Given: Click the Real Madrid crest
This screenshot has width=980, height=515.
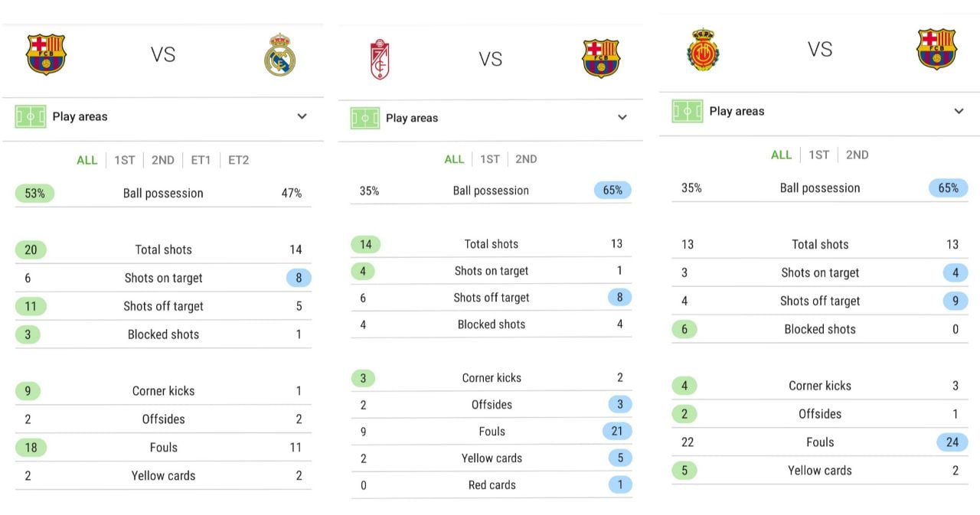Looking at the screenshot, I should 279,54.
